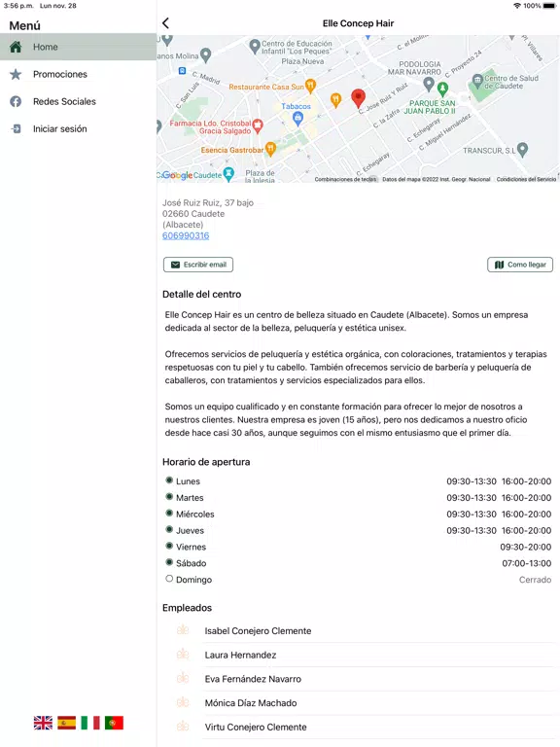
Task: Click TRANSCUR, S.L map marker
Action: (522, 150)
